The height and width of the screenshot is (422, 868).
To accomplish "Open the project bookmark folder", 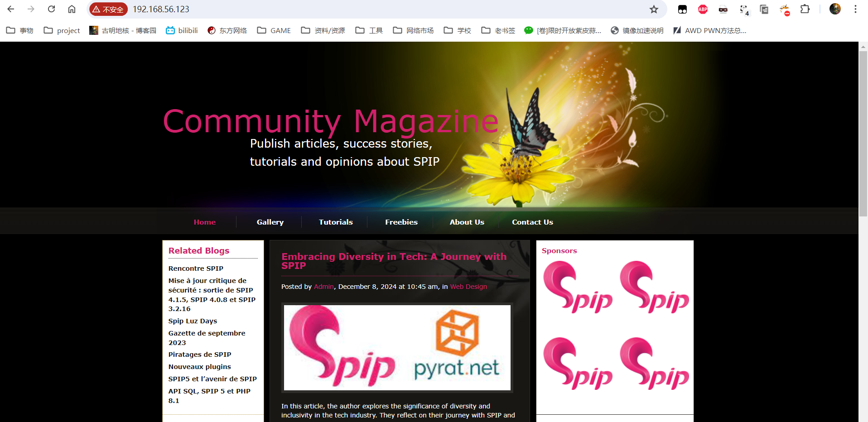I will tap(62, 30).
